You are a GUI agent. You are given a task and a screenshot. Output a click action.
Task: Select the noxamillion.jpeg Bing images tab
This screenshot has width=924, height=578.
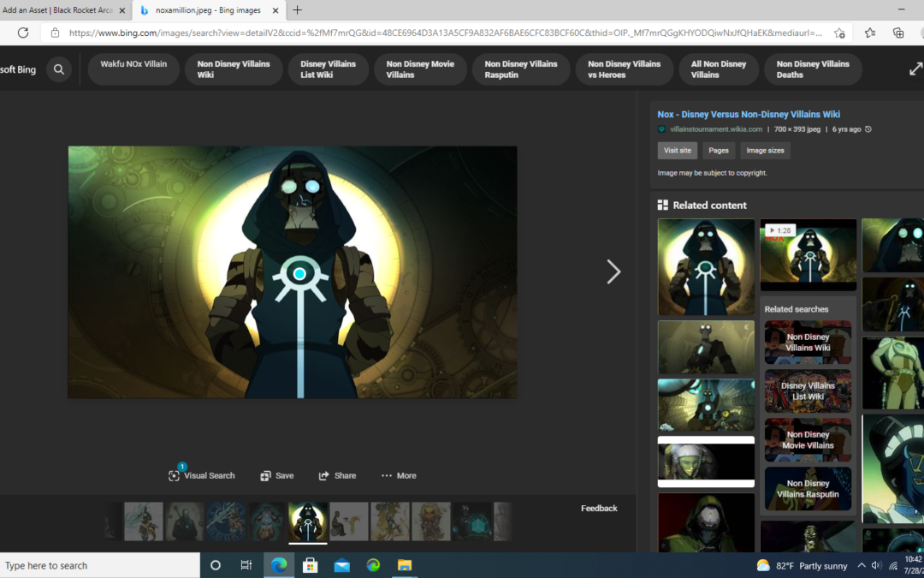tap(208, 10)
